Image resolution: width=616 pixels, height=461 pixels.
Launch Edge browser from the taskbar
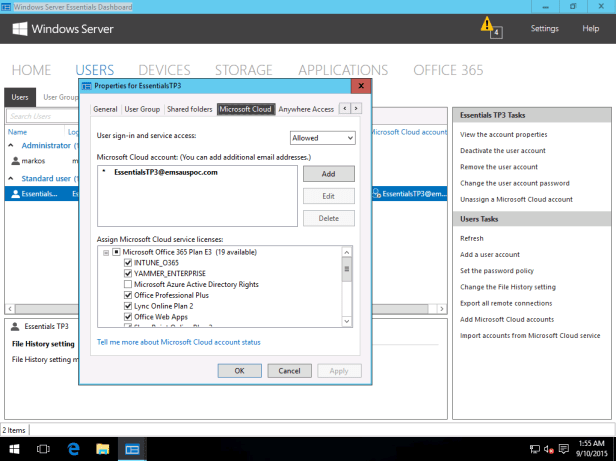(x=73, y=450)
